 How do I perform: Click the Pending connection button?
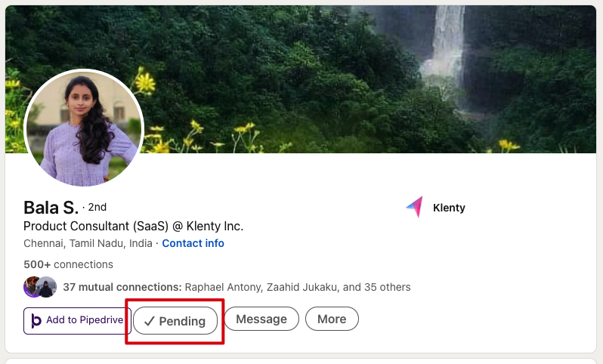[175, 321]
